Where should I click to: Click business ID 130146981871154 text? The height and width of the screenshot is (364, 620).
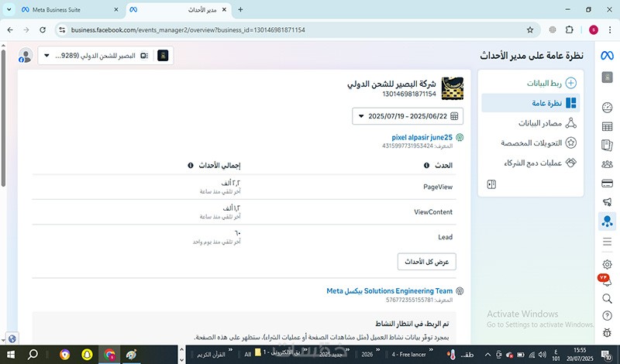click(409, 94)
